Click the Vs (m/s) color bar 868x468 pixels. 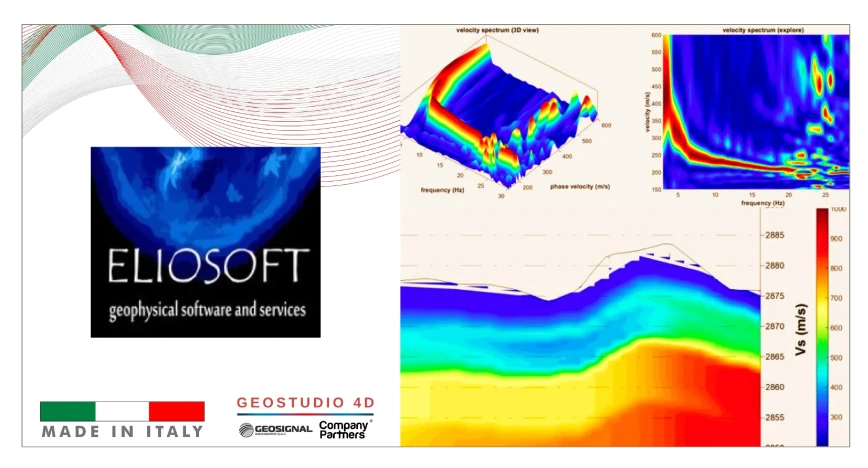coord(823,327)
